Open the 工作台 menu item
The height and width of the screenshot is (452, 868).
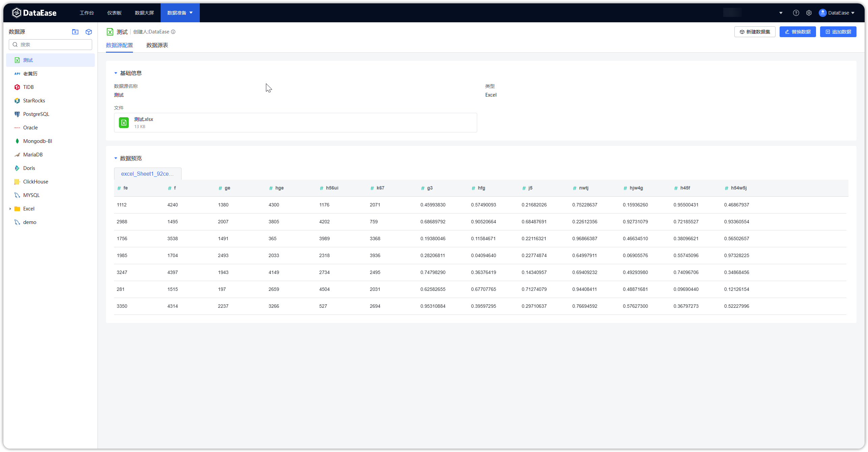[x=87, y=12]
